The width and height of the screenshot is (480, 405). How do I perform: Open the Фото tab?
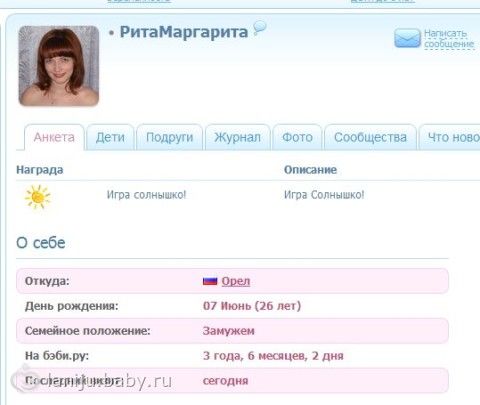pos(297,137)
